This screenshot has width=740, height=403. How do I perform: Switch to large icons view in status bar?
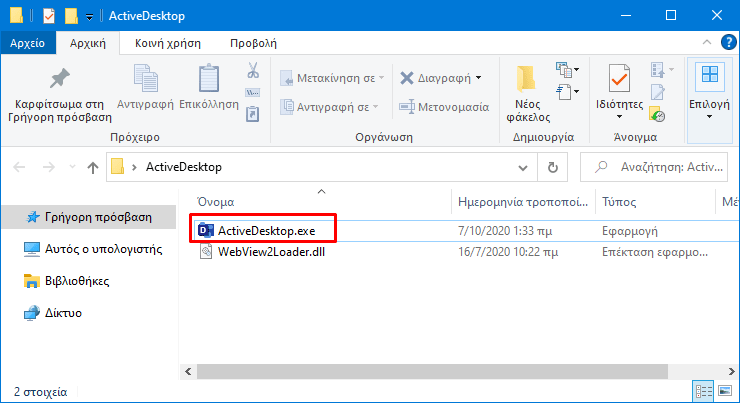[x=725, y=391]
